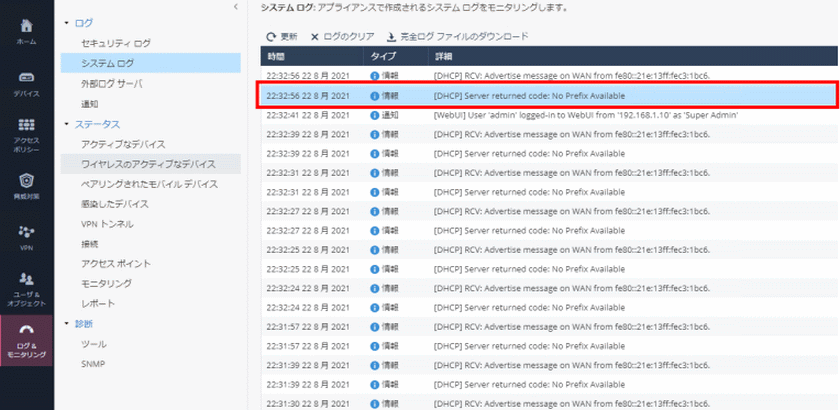
Task: Collapse the 診断 tree section
Action: [x=66, y=323]
